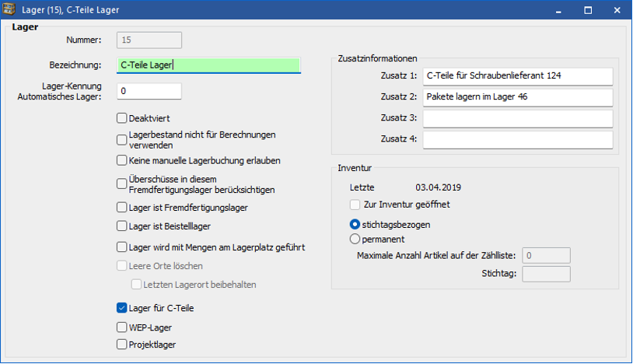Image resolution: width=633 pixels, height=364 pixels.
Task: Toggle Überschüsse in Fremdfertigungslager berücksichtigen
Action: pos(121,184)
